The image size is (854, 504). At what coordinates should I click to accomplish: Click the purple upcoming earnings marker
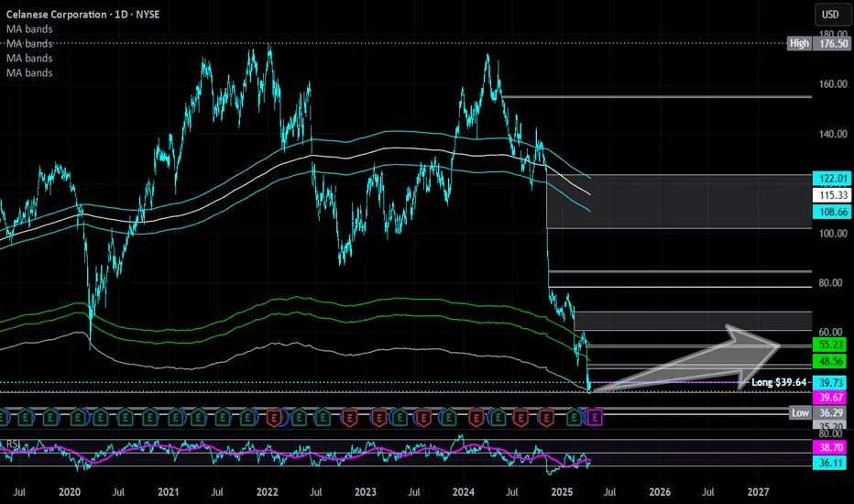(x=595, y=418)
